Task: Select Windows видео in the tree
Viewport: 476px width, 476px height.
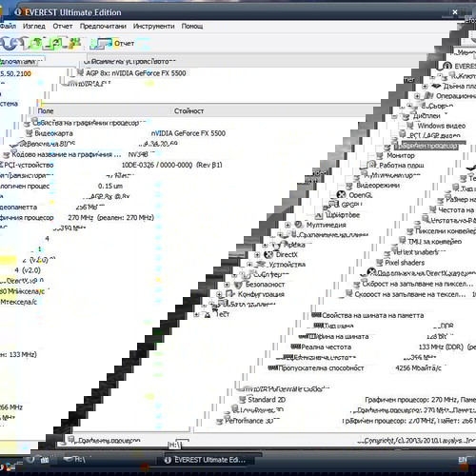Action: [441, 126]
